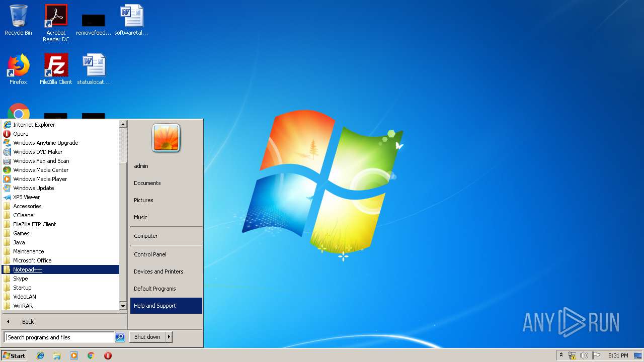Image resolution: width=644 pixels, height=362 pixels.
Task: Expand the Accessories folder
Action: tap(60, 206)
